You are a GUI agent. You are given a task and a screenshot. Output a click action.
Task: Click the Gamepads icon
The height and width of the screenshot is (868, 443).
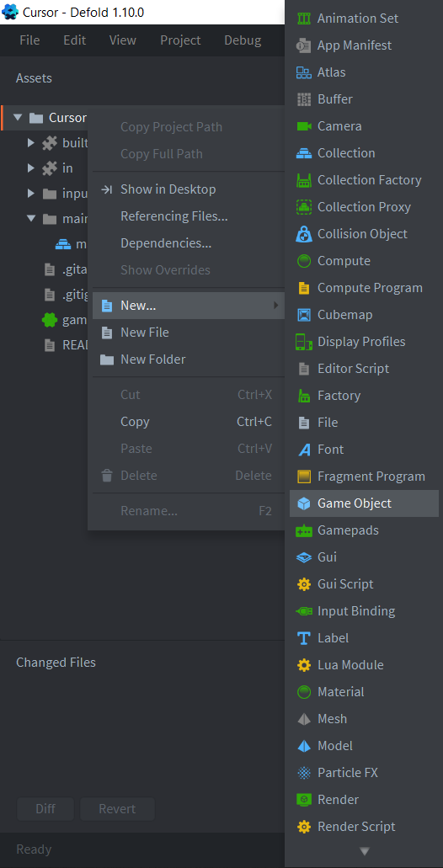point(304,530)
